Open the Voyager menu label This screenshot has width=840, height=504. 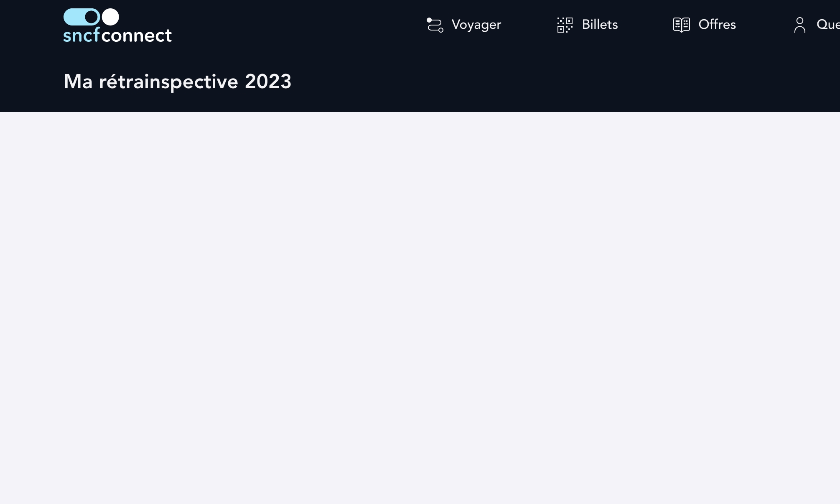pyautogui.click(x=476, y=25)
